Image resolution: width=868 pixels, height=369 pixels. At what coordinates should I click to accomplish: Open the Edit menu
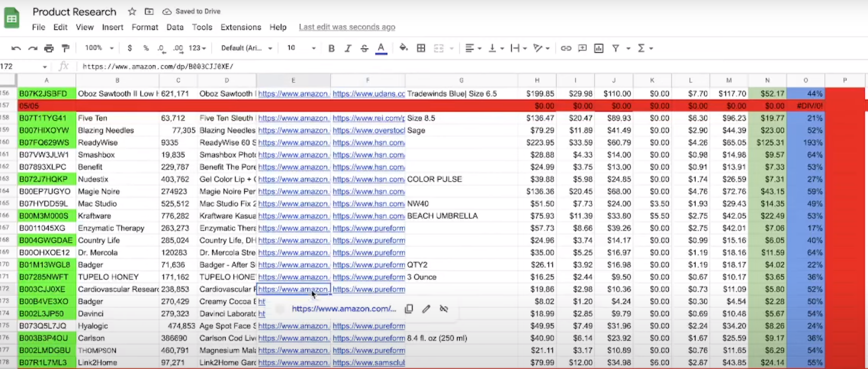pyautogui.click(x=61, y=27)
